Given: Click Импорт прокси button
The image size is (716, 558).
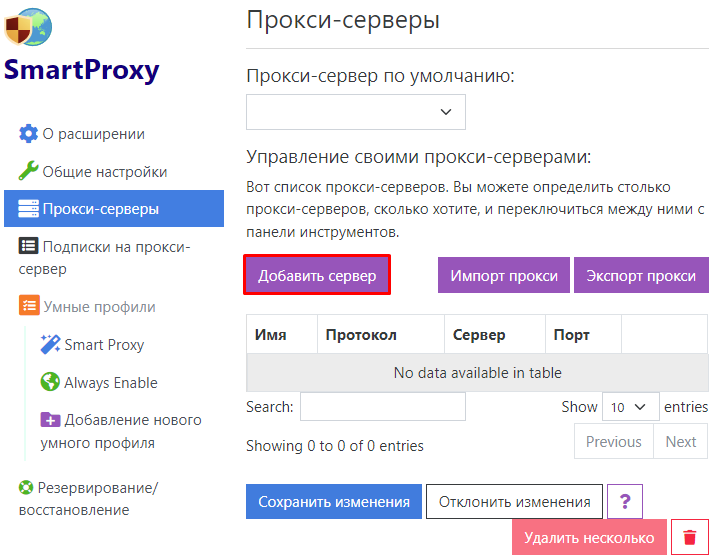Looking at the screenshot, I should tap(504, 275).
